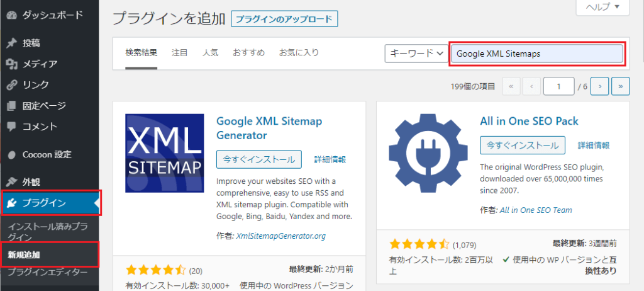Click the Cocoon 設定 circle icon

(11, 155)
